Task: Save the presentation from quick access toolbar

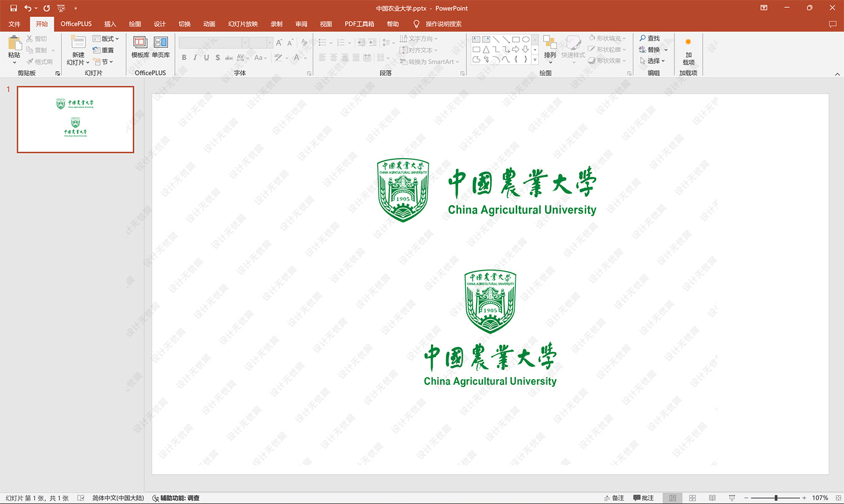Action: point(14,8)
